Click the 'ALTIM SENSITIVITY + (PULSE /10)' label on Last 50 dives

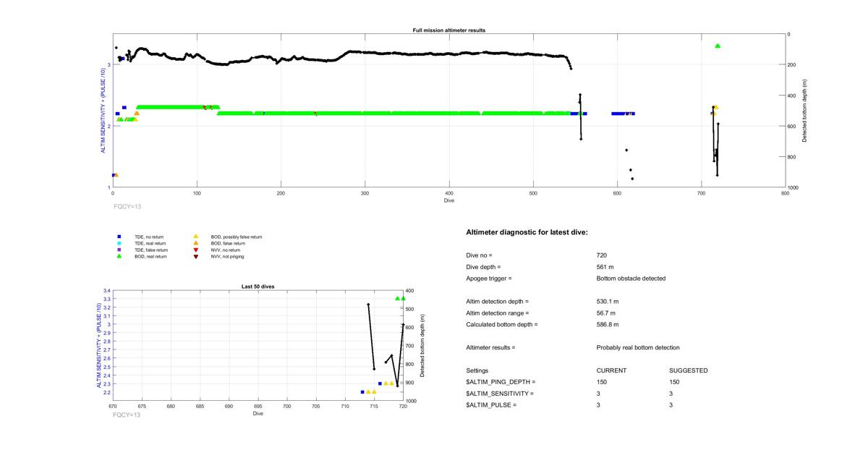pyautogui.click(x=99, y=345)
